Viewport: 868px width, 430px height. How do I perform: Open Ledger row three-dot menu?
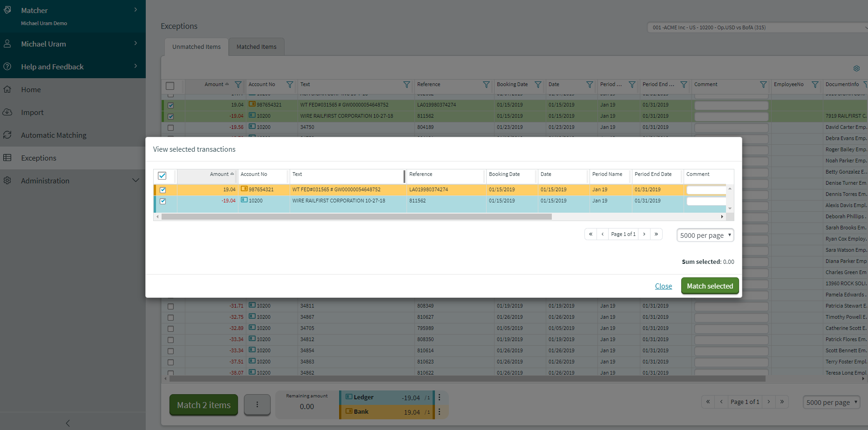pos(439,397)
